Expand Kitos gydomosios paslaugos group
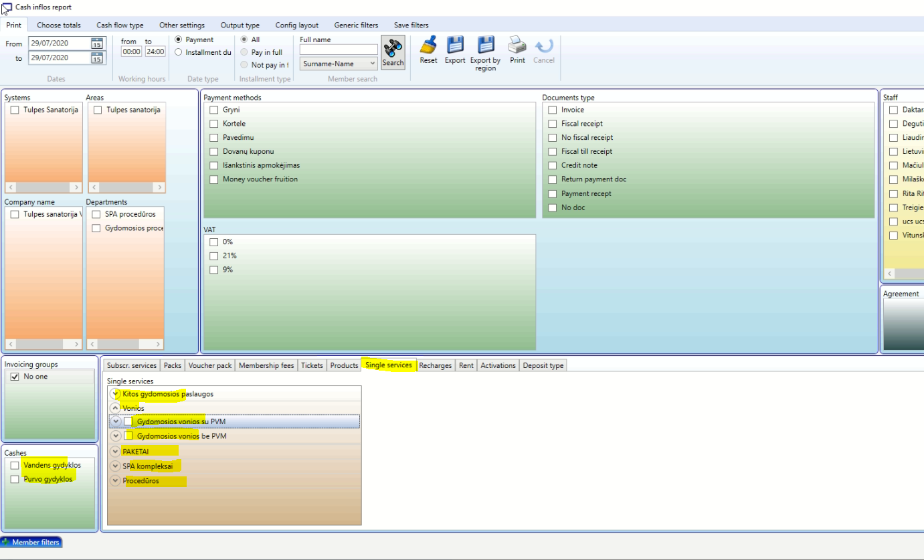 pyautogui.click(x=116, y=394)
